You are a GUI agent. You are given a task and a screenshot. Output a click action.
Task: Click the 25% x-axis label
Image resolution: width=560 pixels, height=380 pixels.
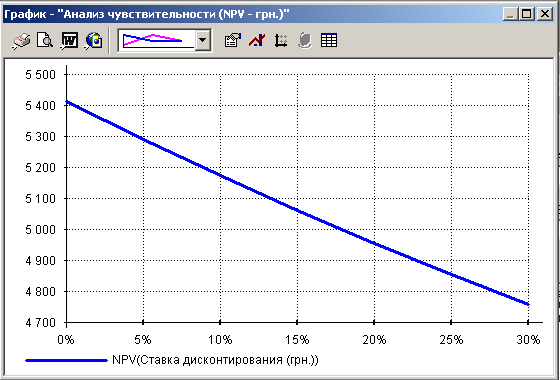(451, 340)
